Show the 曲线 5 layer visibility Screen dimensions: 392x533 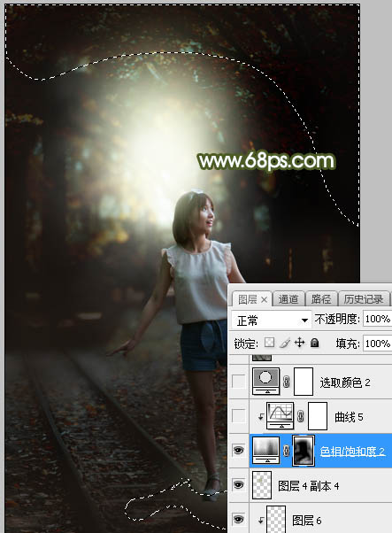(x=238, y=416)
